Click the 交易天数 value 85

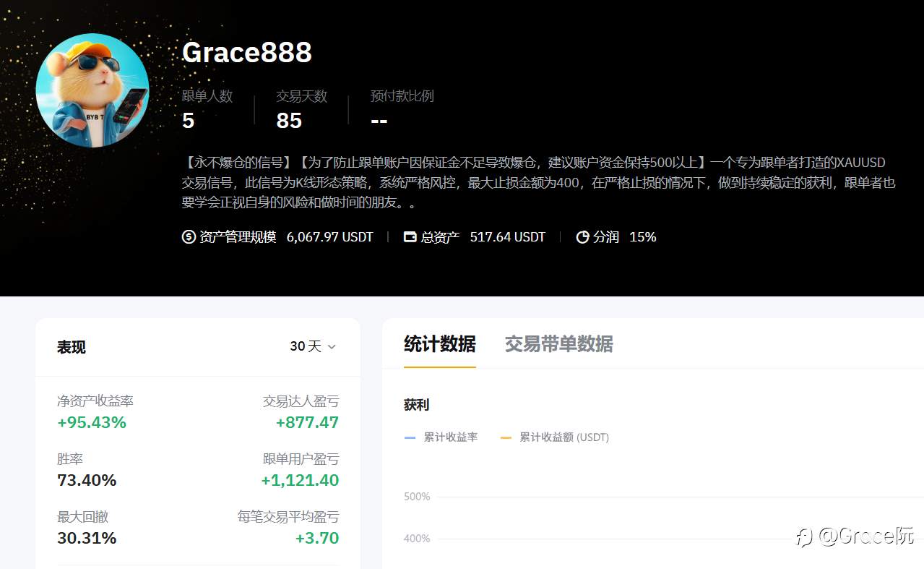tap(289, 121)
